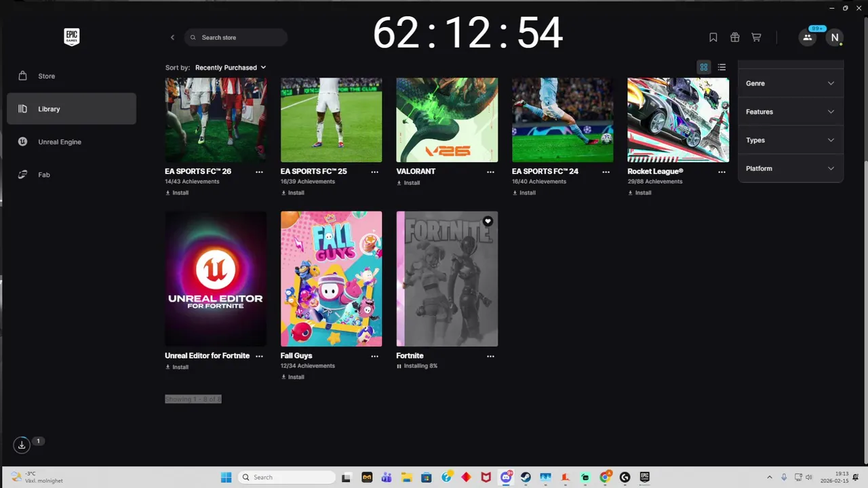Open VALORANT cover art
Screen dimensions: 868x488
pyautogui.click(x=447, y=120)
